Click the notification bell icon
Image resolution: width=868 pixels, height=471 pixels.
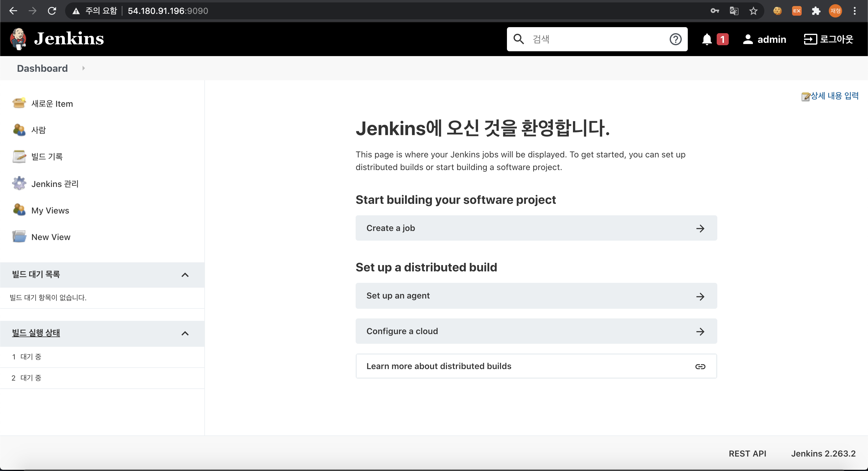[x=706, y=40]
